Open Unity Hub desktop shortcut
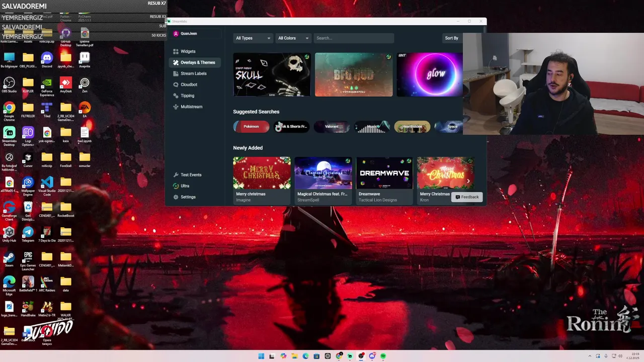The width and height of the screenshot is (644, 362). [x=9, y=234]
